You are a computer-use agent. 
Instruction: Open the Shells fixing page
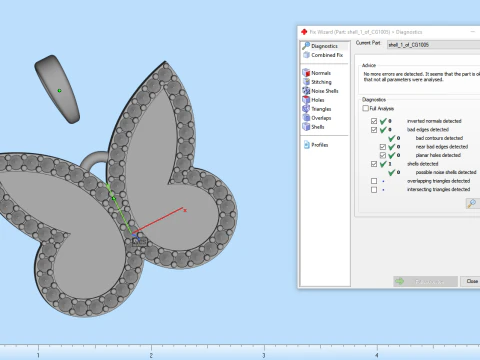click(313, 127)
